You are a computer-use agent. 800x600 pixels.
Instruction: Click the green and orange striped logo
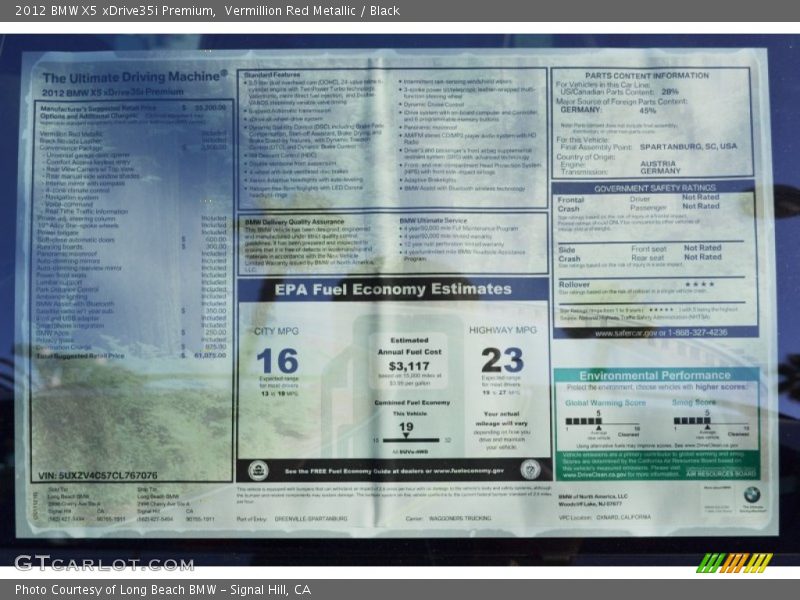tap(734, 562)
